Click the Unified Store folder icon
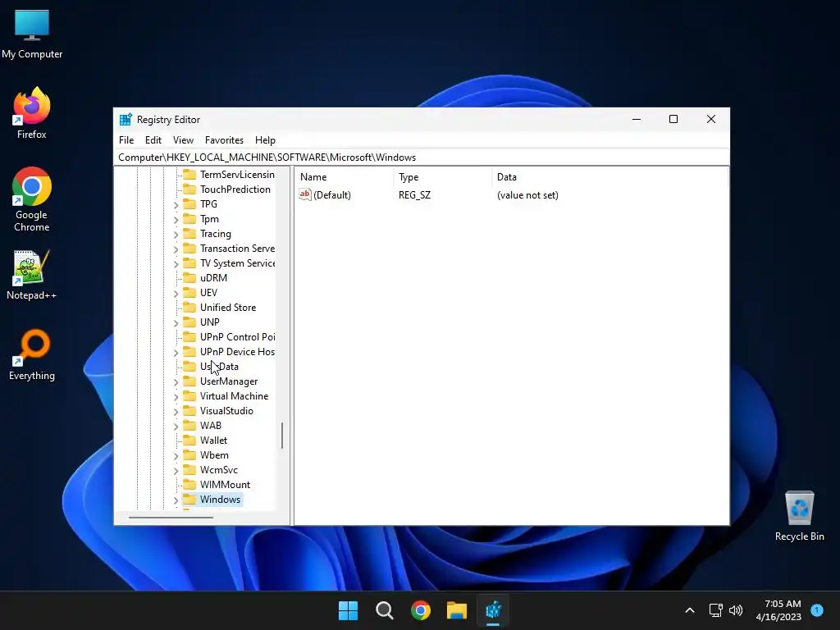 189,308
